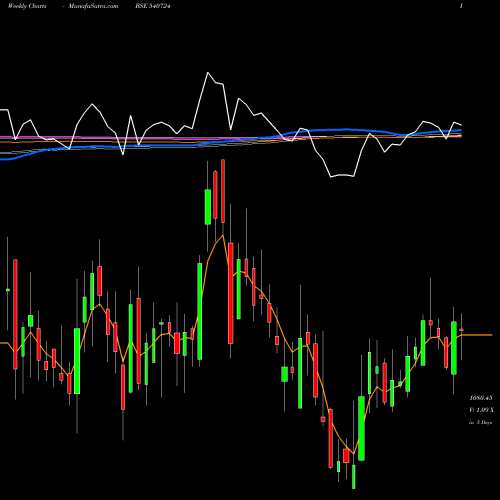Click the 'V:' volume multiple text

[481, 410]
